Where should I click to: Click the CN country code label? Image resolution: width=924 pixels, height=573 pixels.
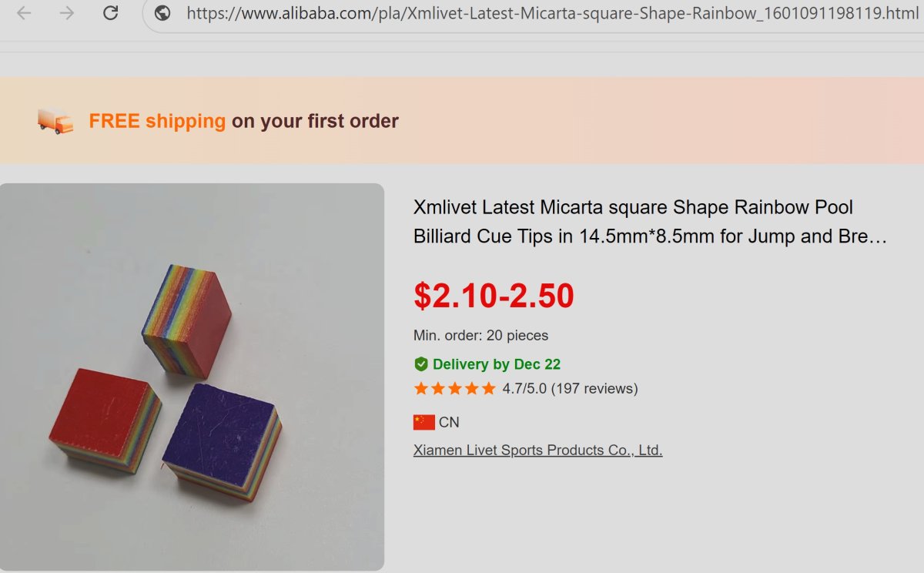coord(449,422)
